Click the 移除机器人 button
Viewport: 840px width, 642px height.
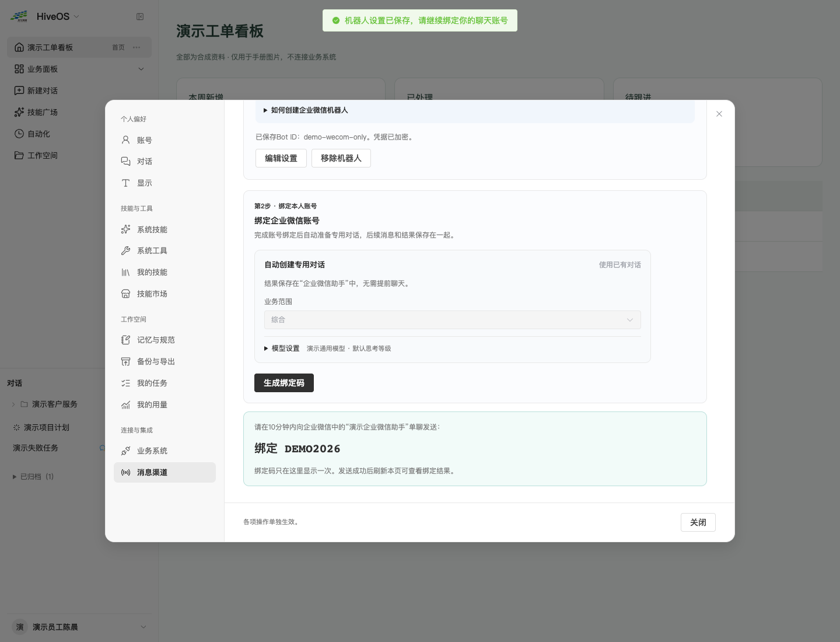point(341,158)
